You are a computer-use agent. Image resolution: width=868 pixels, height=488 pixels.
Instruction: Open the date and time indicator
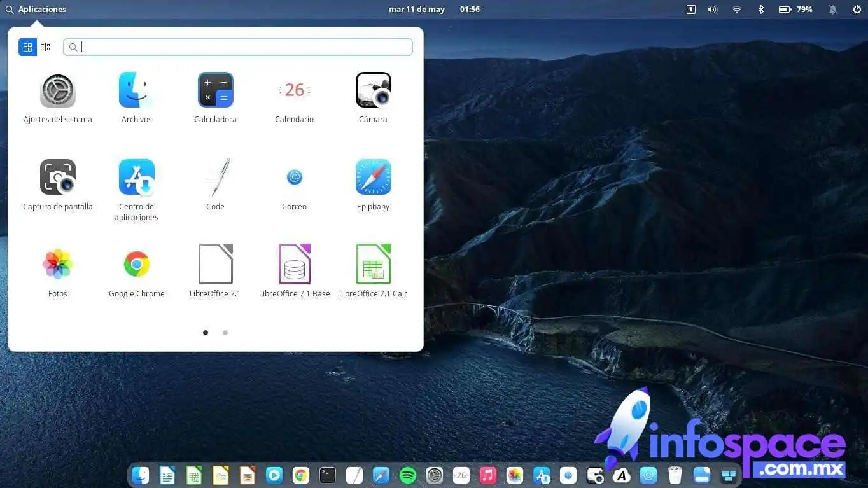(x=434, y=10)
